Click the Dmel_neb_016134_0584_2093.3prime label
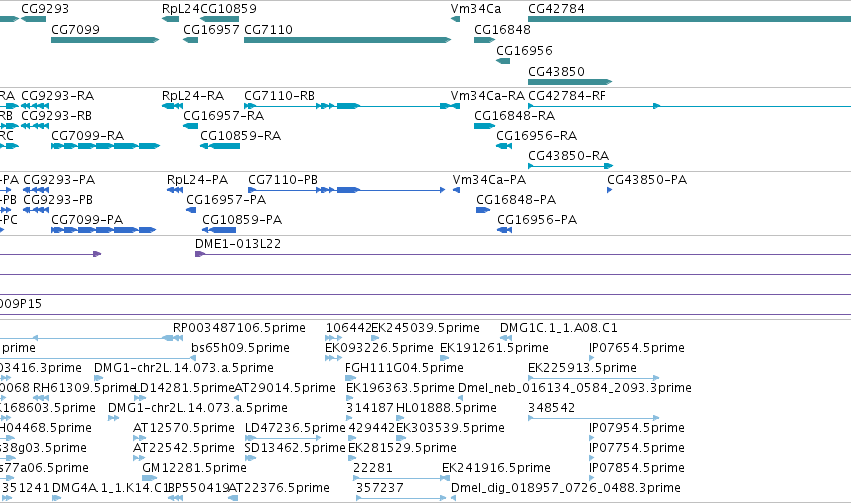851x503 pixels. (575, 388)
